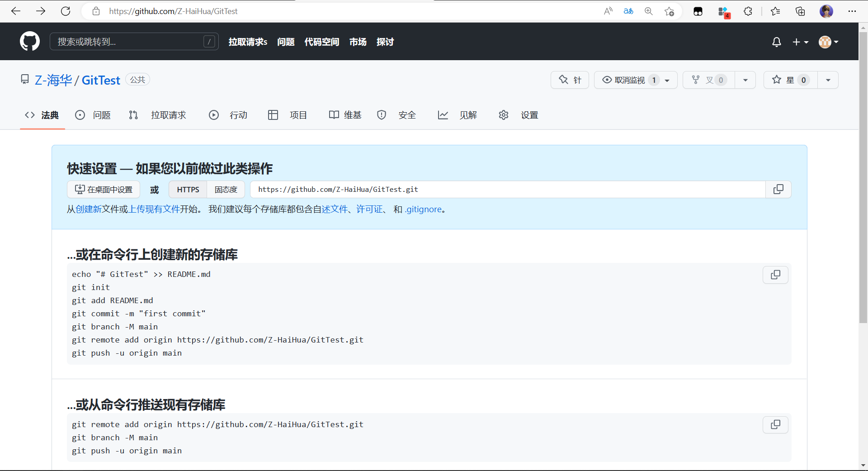868x471 pixels.
Task: Click the set up in desktop button
Action: (x=104, y=190)
